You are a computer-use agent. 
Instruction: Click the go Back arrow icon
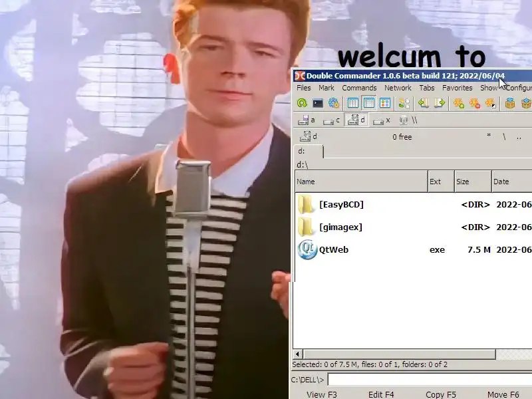[x=424, y=103]
